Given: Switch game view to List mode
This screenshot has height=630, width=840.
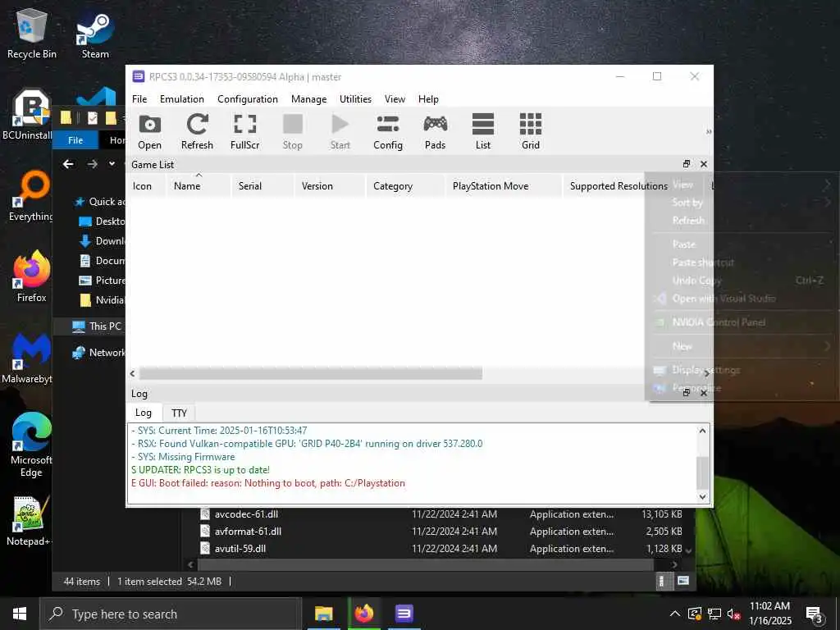Looking at the screenshot, I should click(x=482, y=132).
